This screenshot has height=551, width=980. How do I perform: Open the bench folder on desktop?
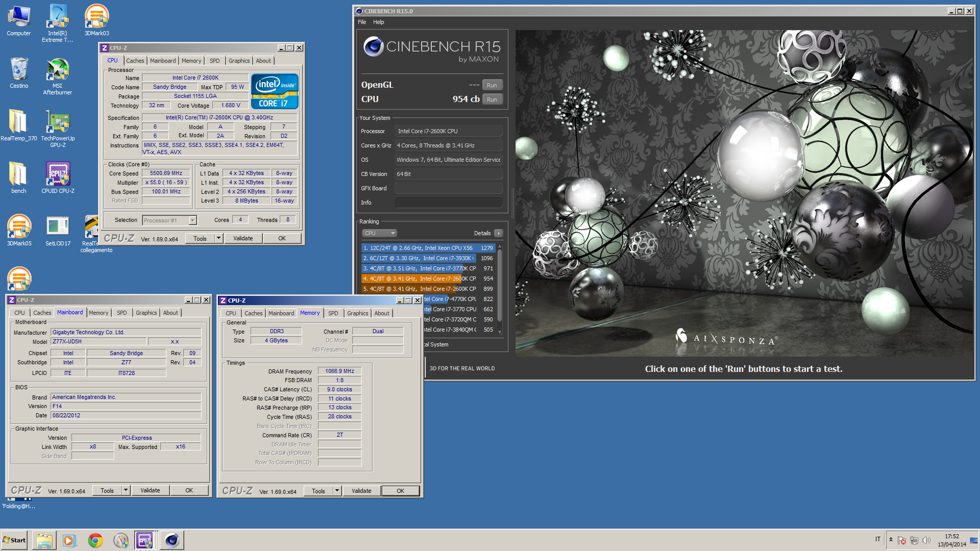point(19,178)
